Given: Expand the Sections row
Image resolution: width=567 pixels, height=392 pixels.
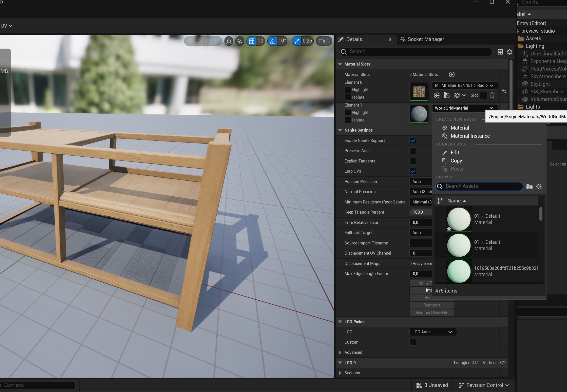Looking at the screenshot, I should (x=340, y=373).
